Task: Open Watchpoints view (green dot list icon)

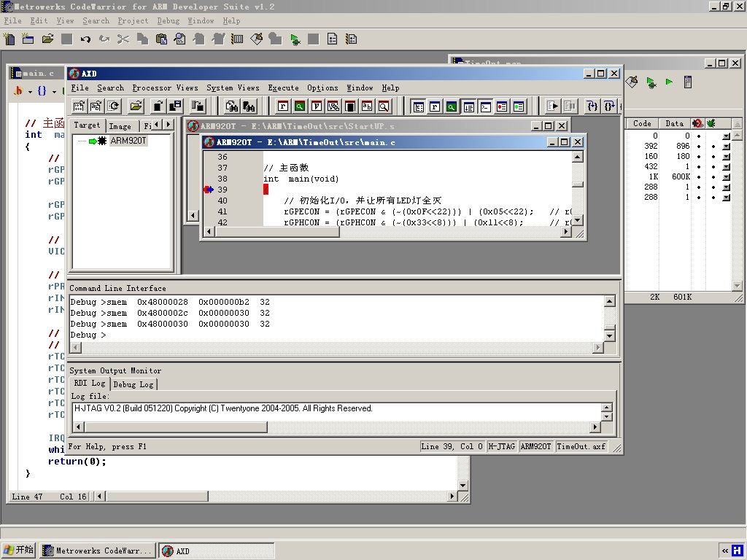Action: [519, 106]
